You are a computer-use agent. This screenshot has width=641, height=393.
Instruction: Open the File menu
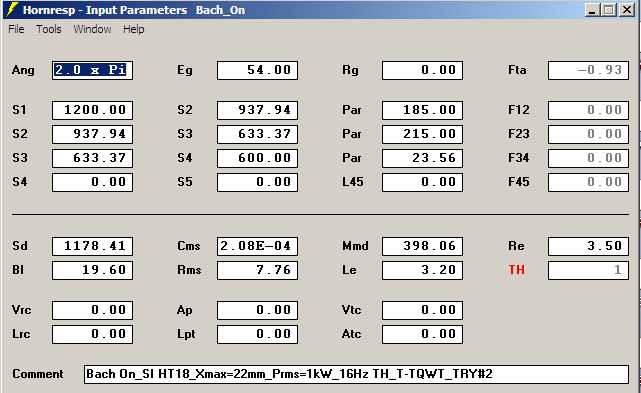click(16, 29)
